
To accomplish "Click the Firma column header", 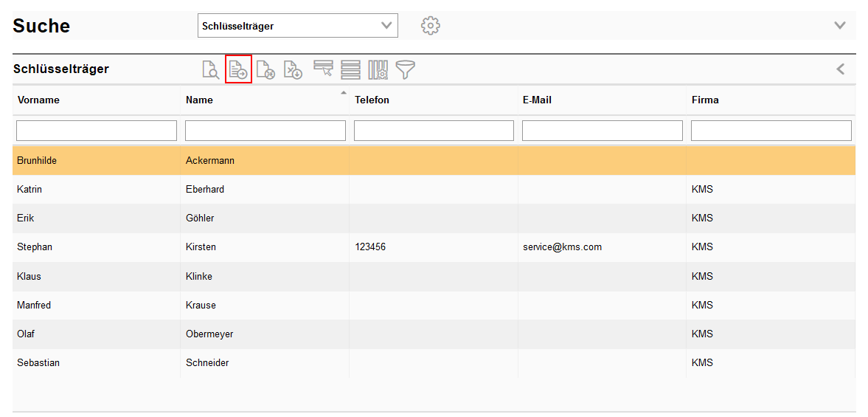I will coord(705,100).
